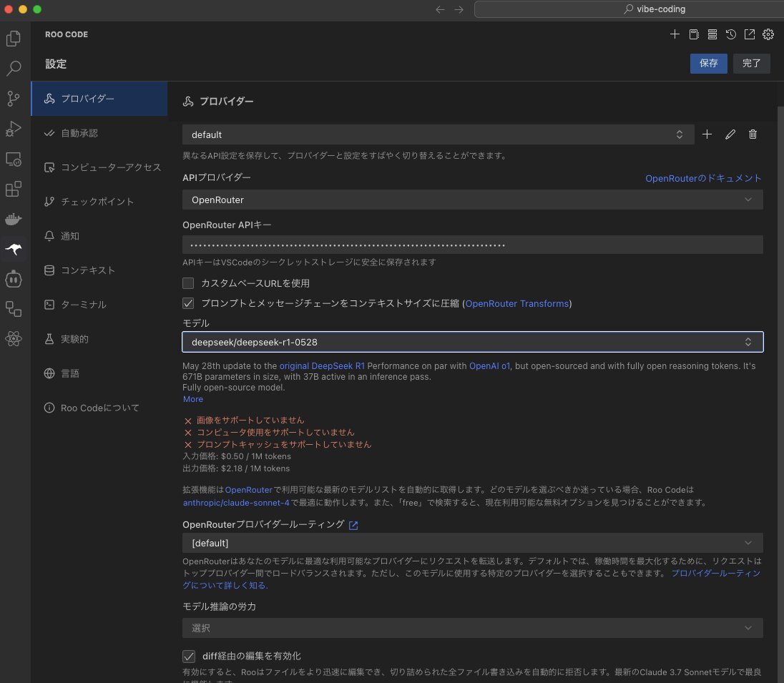Select the プロバイダー settings tab
784x683 pixels.
click(99, 99)
